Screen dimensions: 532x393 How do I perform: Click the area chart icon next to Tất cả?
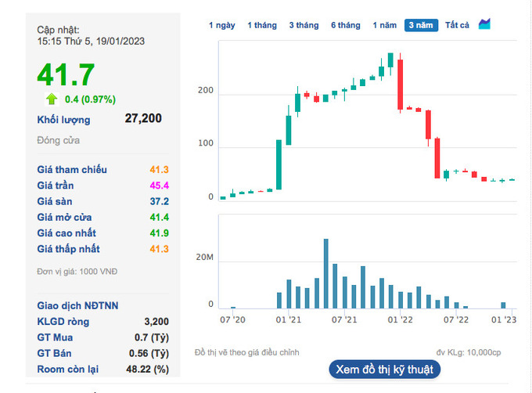click(x=484, y=24)
